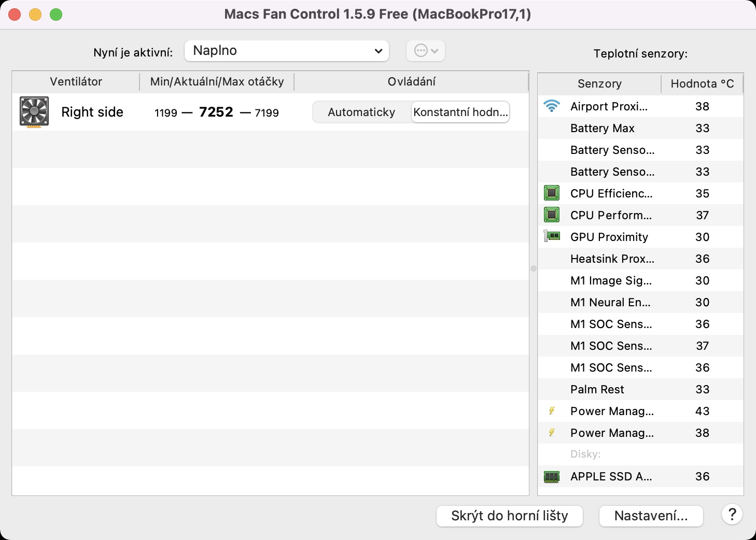Screen dimensions: 756x540
Task: Select the Konstantní hodnota fan mode
Action: [x=460, y=112]
